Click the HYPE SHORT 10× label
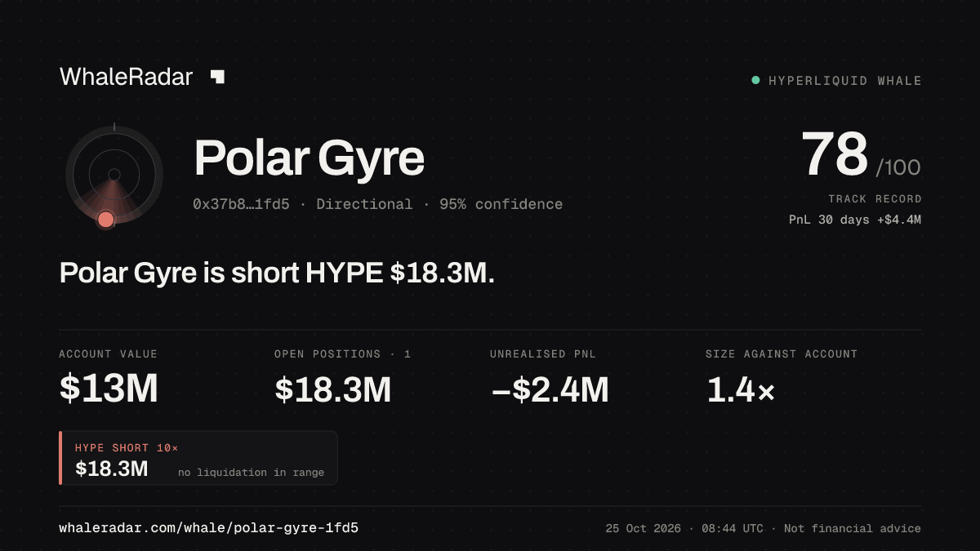Screen dimensions: 980x551 tap(127, 447)
